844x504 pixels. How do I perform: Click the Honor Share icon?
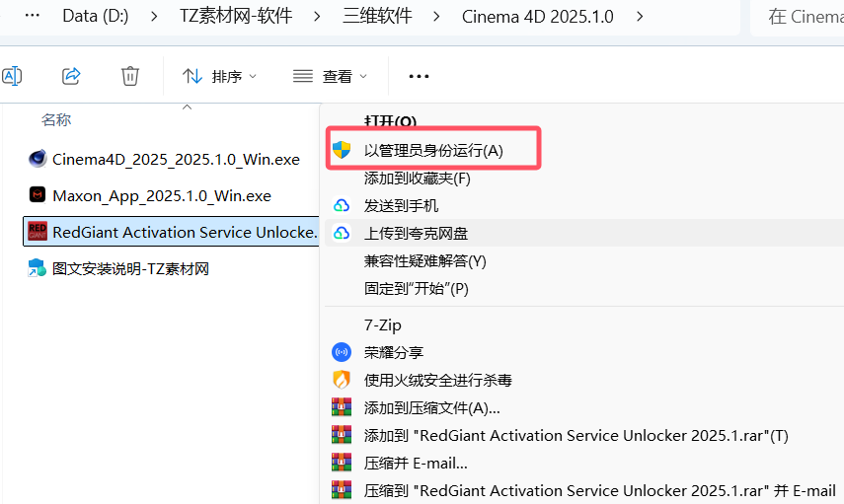tap(342, 352)
